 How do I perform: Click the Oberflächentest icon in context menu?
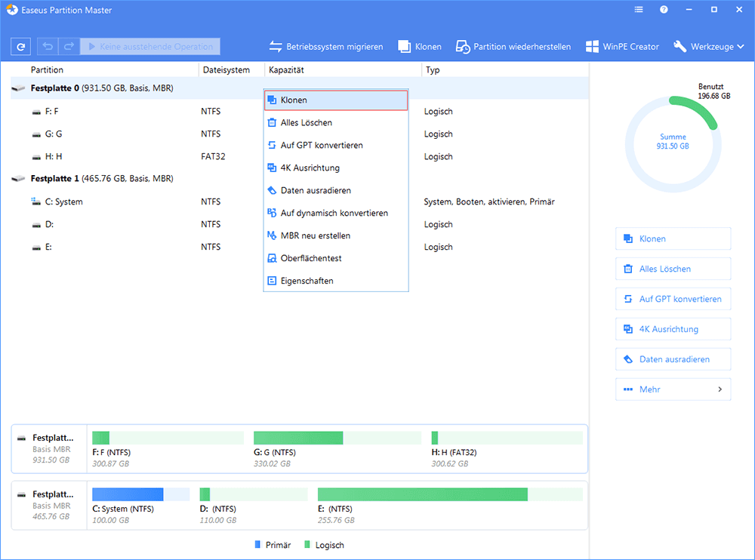272,258
